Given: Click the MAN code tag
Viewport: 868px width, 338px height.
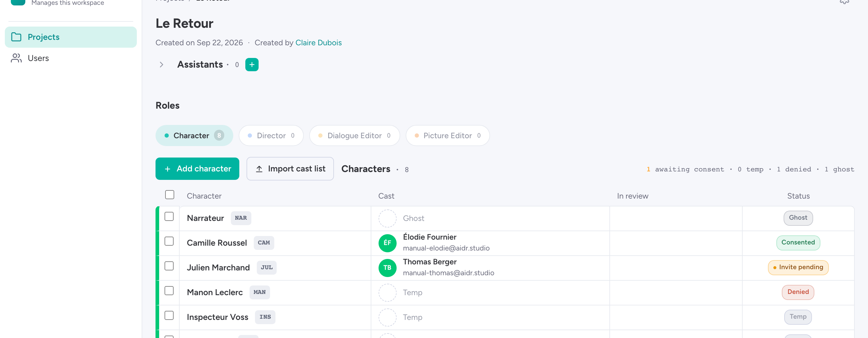Looking at the screenshot, I should tap(259, 292).
